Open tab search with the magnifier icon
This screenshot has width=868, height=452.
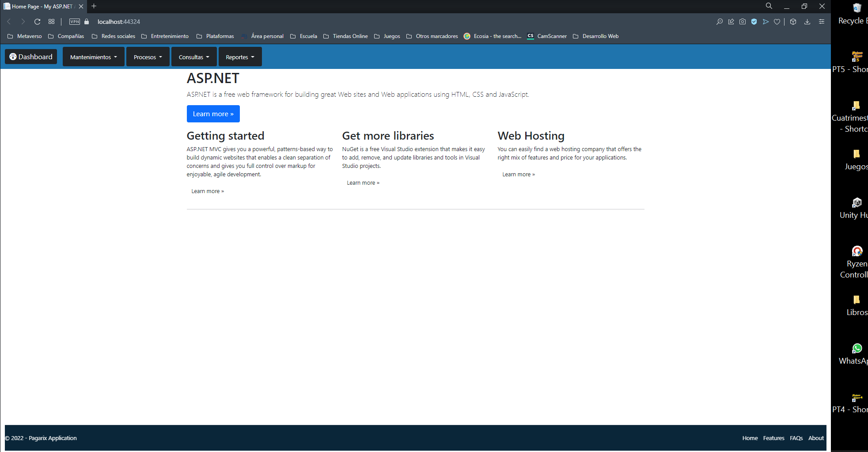tap(769, 6)
